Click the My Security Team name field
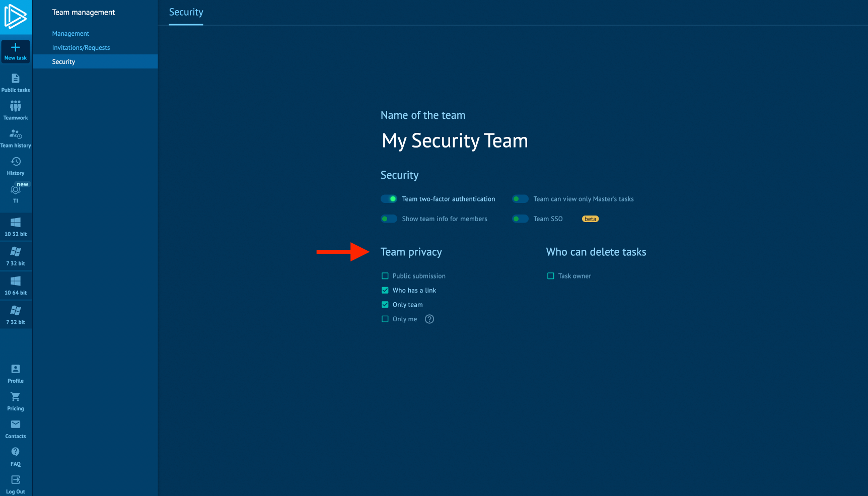868x496 pixels. (x=455, y=141)
